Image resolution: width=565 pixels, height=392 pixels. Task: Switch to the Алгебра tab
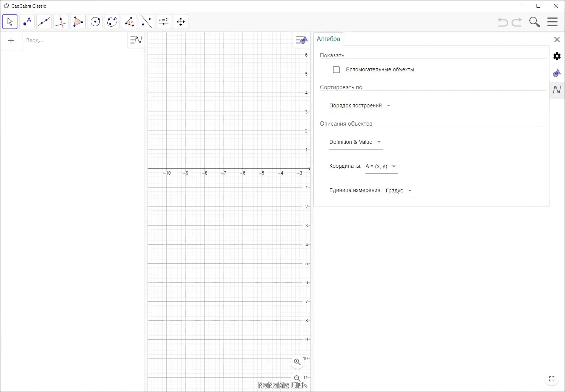[x=329, y=39]
